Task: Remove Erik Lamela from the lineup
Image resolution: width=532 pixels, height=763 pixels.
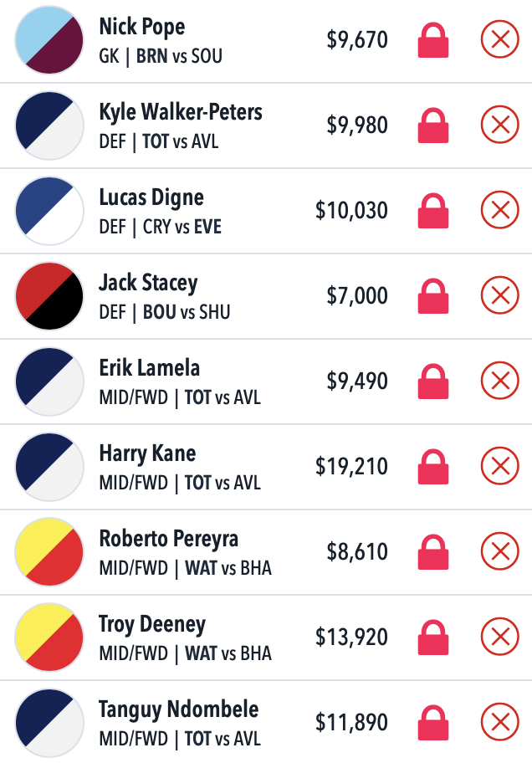Action: tap(500, 381)
